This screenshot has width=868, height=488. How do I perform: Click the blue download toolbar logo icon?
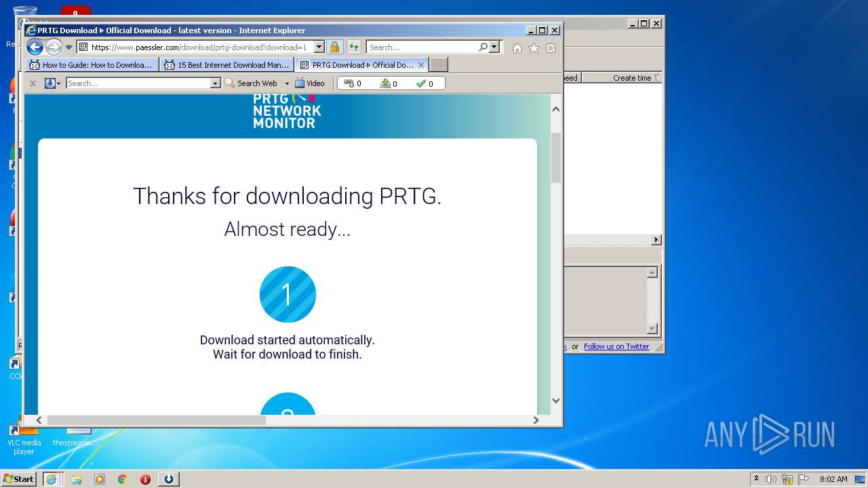(50, 83)
